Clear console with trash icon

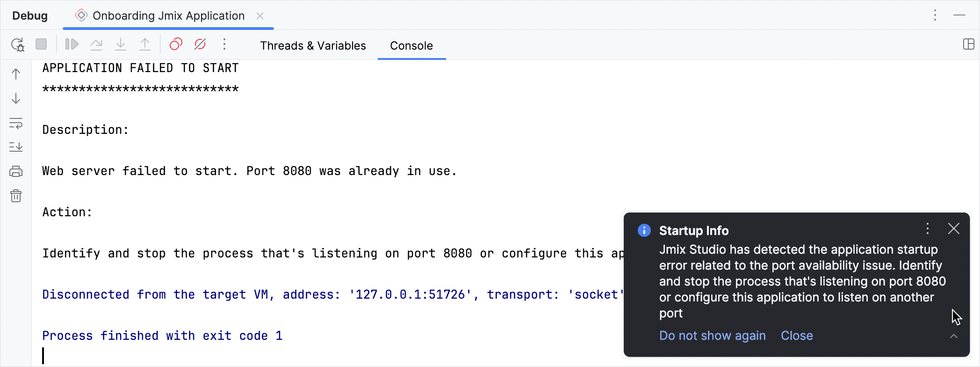(x=16, y=196)
